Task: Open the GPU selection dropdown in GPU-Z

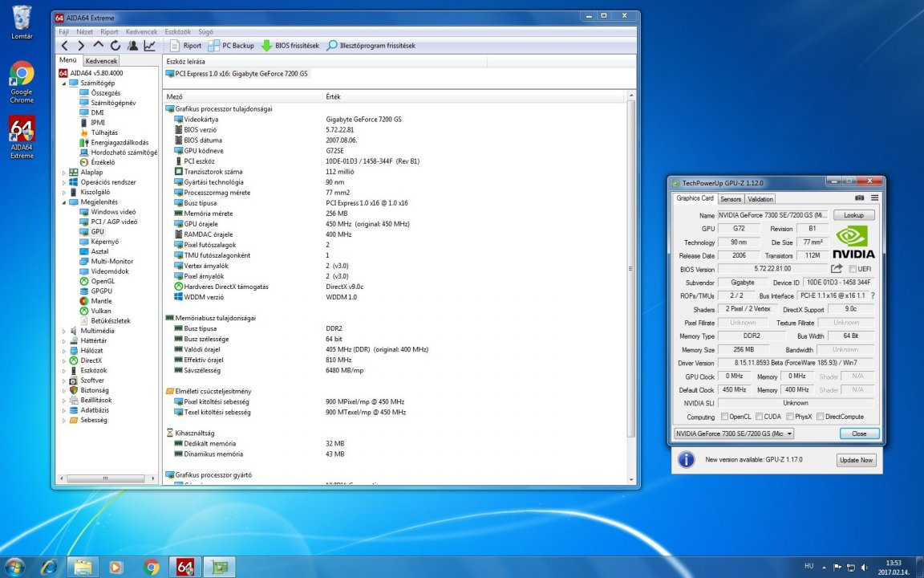Action: [789, 433]
